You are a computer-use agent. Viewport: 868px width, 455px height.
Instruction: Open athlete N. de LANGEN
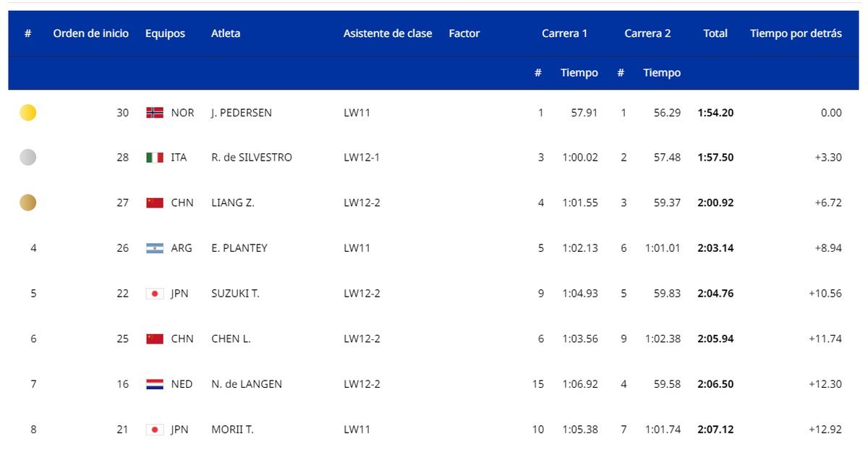(x=247, y=384)
